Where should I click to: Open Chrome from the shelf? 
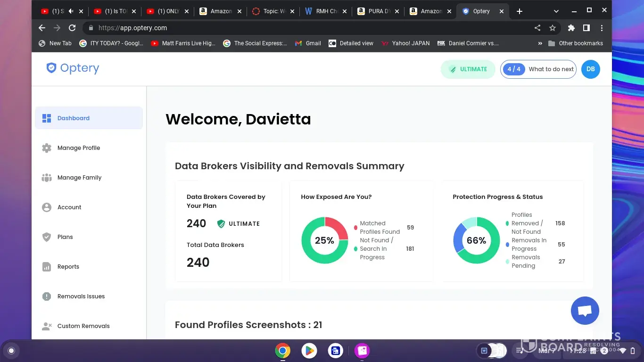point(283,351)
